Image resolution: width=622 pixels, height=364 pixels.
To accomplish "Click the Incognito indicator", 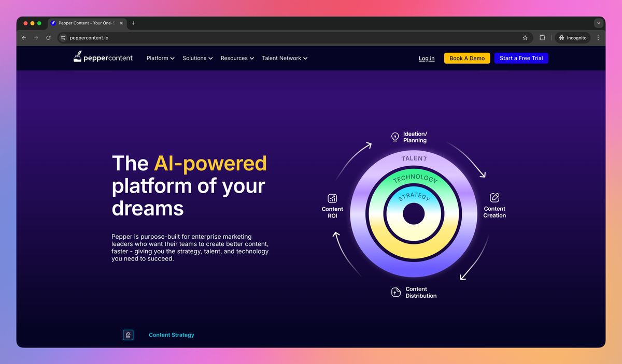I will [x=573, y=38].
